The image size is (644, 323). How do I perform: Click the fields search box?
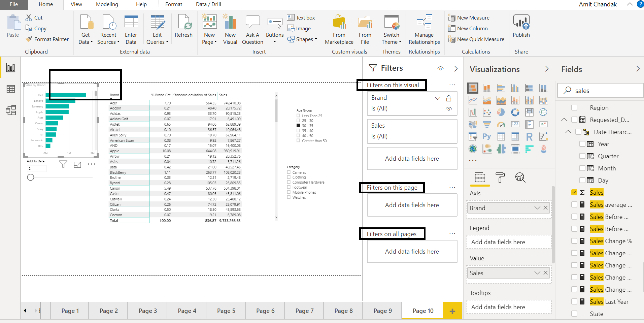(600, 91)
